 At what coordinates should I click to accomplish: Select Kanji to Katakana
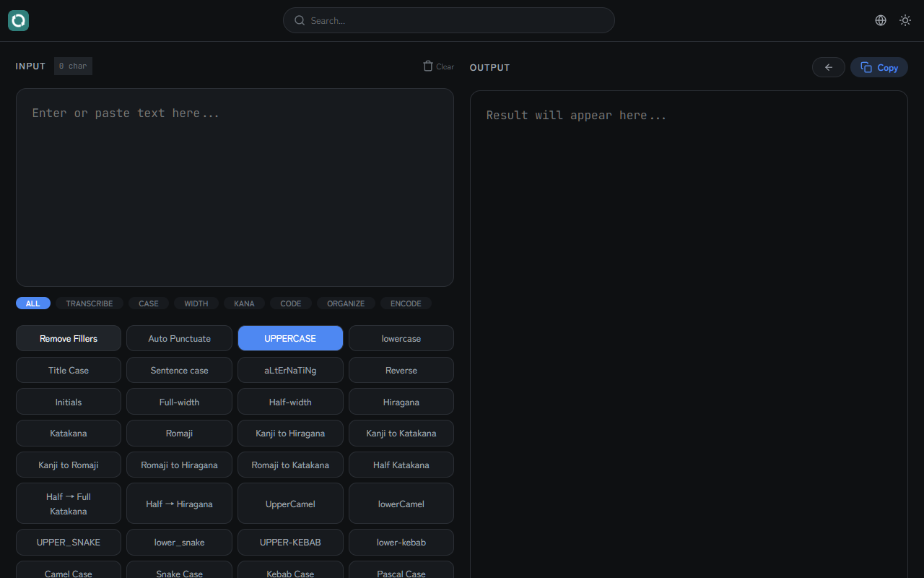coord(401,433)
